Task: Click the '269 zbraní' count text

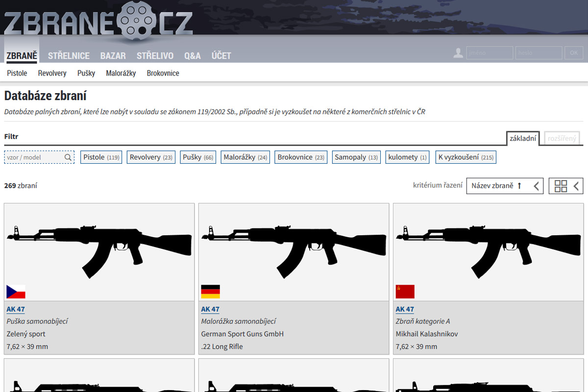Action: [x=21, y=186]
